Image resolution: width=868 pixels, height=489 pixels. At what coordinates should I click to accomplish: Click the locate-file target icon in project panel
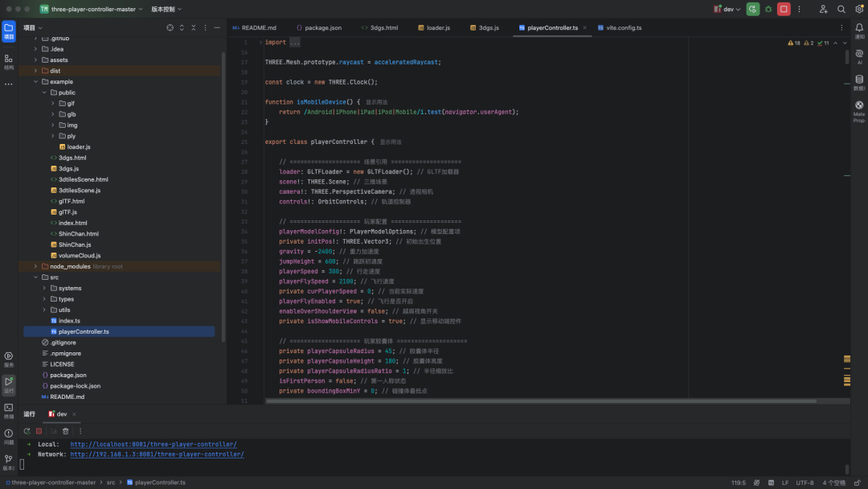170,27
